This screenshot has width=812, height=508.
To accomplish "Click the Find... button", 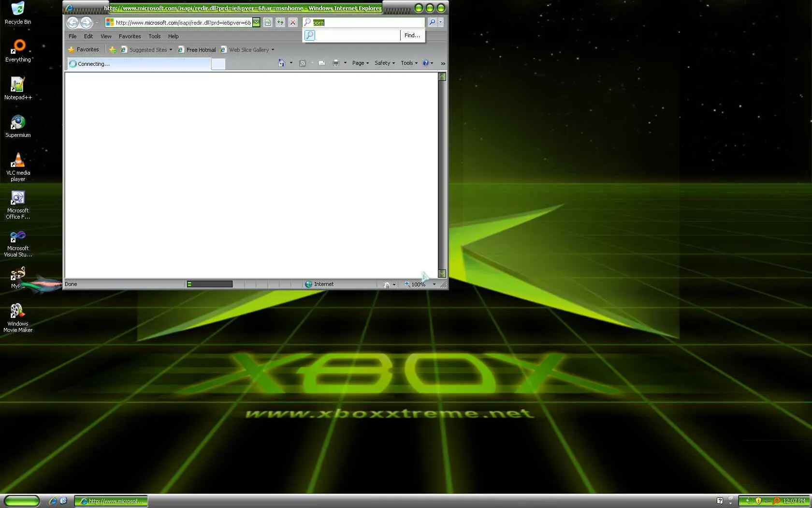I will (x=412, y=35).
